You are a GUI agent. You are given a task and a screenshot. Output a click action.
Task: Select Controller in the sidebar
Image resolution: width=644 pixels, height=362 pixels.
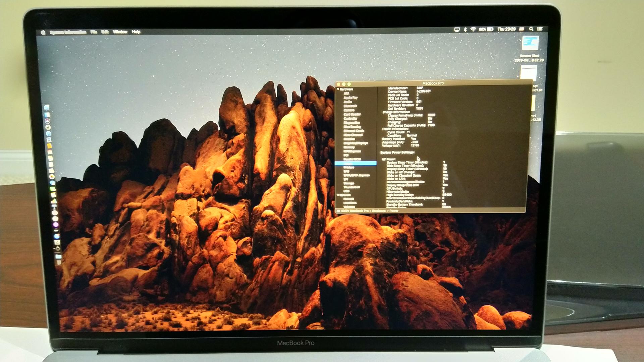pyautogui.click(x=351, y=118)
